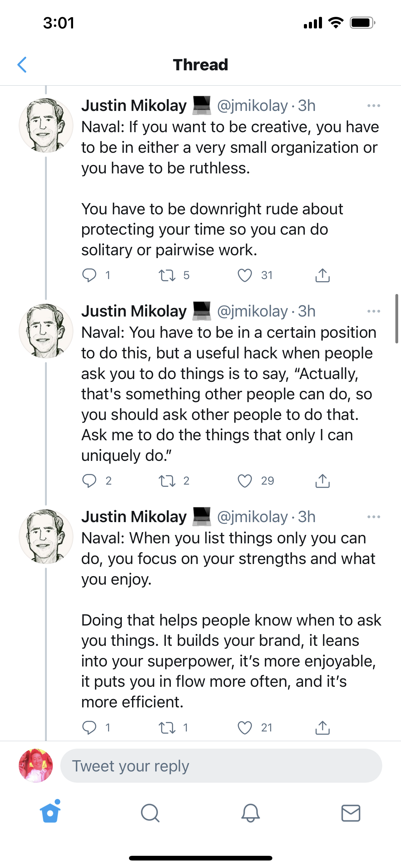Reply to the 'useful hack' tweet
401x868 pixels.
pos(89,481)
